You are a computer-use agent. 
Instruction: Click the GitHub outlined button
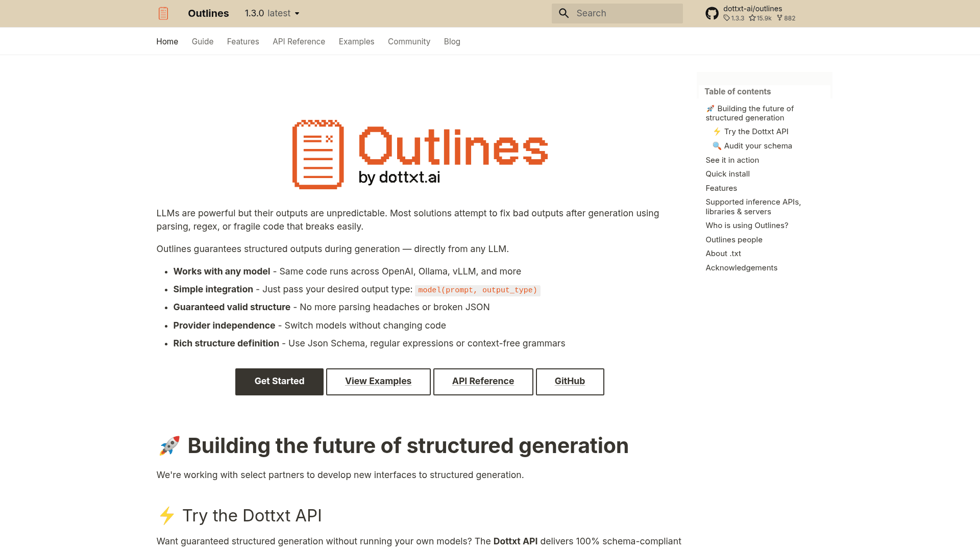click(x=570, y=382)
